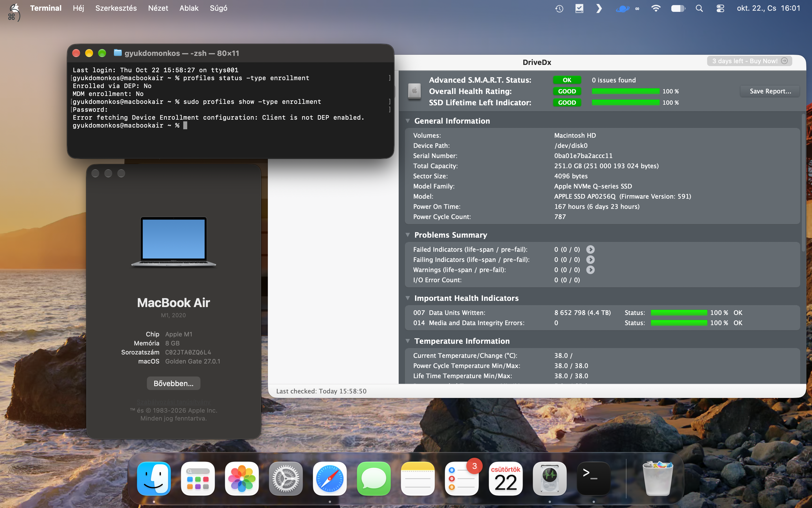Viewport: 812px width, 508px height.
Task: Open Héj menu in menu bar
Action: click(78, 8)
